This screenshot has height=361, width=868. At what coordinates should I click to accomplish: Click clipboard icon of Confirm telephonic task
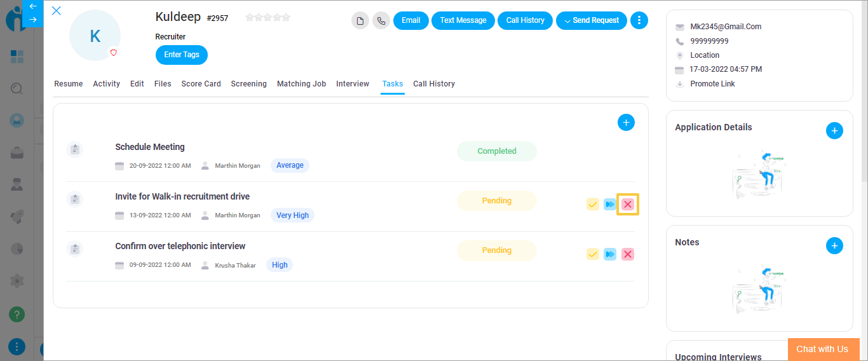pyautogui.click(x=75, y=249)
